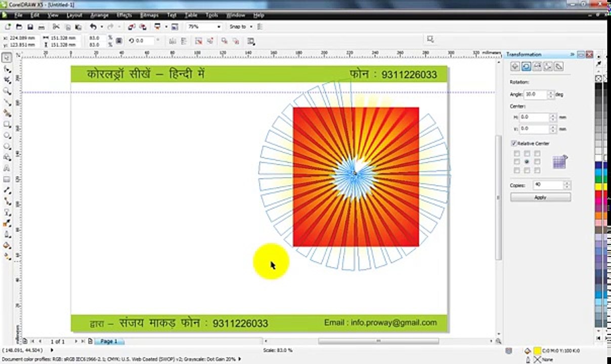Viewport: 611px width, 364px height.
Task: Click the New document icon
Action: tap(8, 27)
